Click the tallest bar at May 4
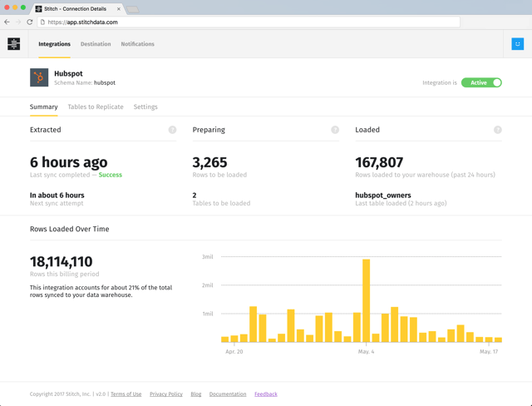Viewport: 532px width, 406px height. pos(366,300)
